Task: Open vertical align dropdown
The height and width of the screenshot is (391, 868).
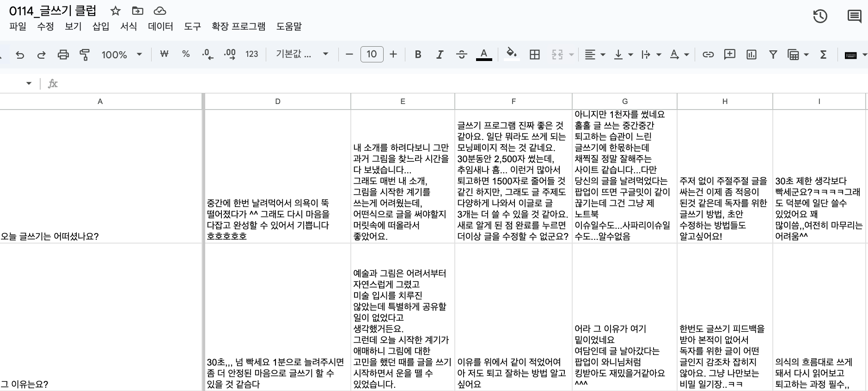Action: coord(623,55)
